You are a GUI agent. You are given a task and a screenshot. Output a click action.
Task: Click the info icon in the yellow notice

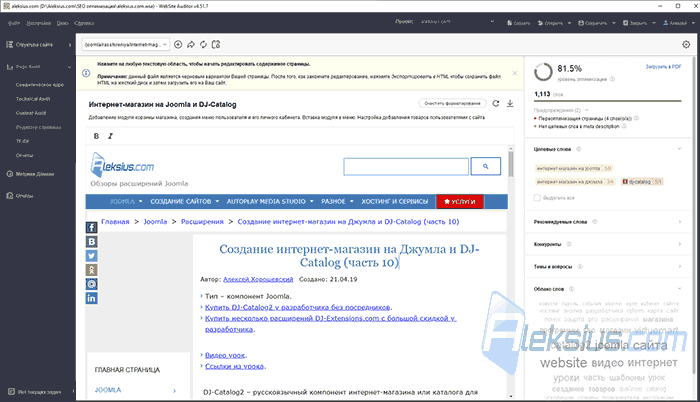[86, 73]
